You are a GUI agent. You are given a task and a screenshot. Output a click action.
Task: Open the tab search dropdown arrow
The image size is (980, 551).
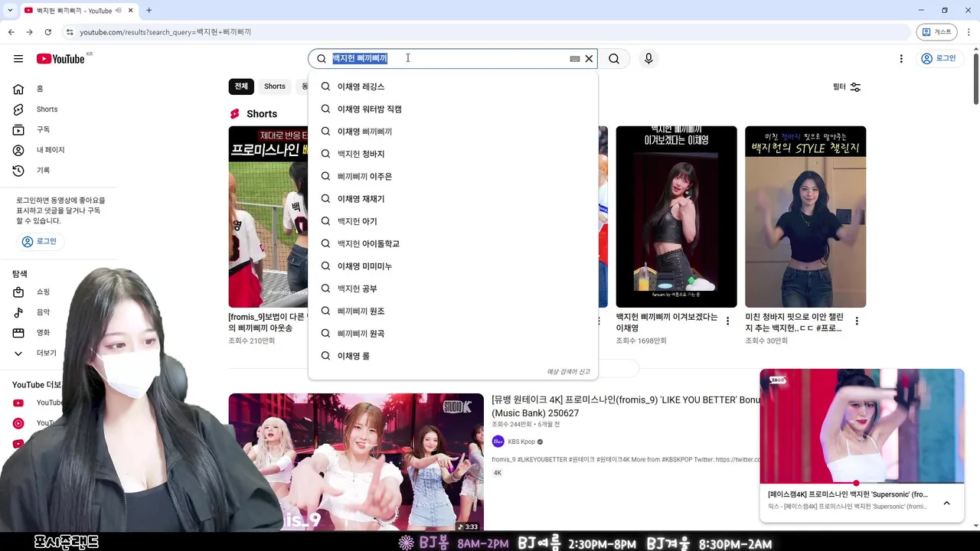pyautogui.click(x=10, y=11)
